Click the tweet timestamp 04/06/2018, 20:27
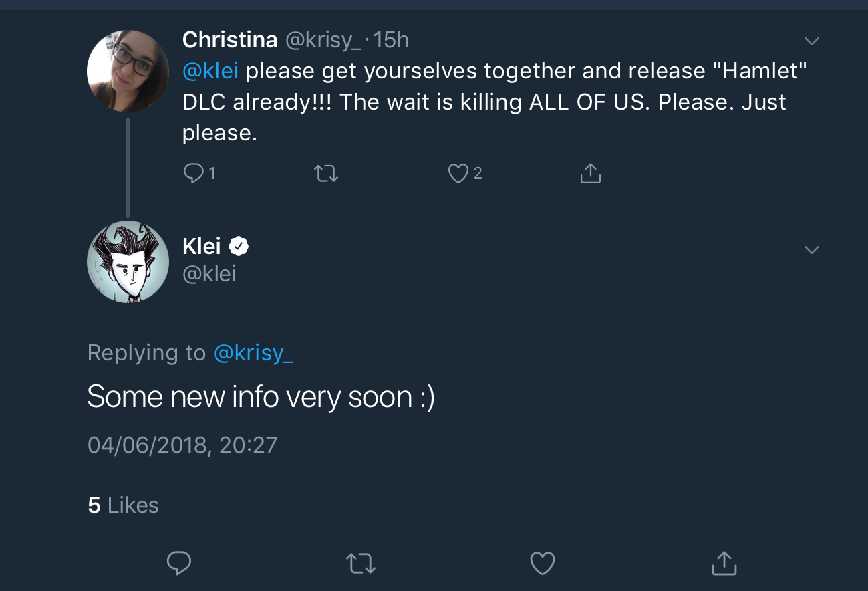Viewport: 868px width, 591px height. click(x=182, y=445)
